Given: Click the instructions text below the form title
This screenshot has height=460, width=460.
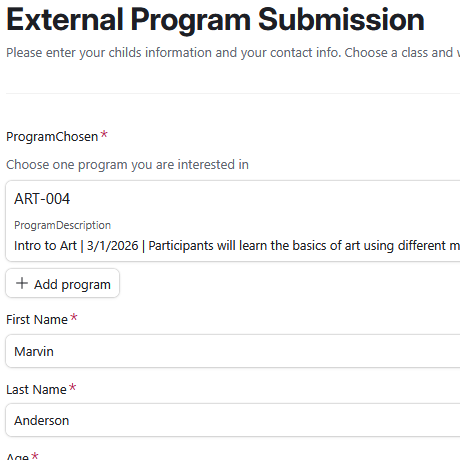Looking at the screenshot, I should 233,53.
